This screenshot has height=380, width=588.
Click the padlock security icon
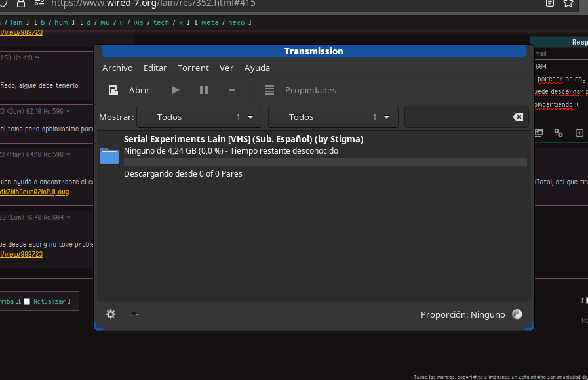20,3
